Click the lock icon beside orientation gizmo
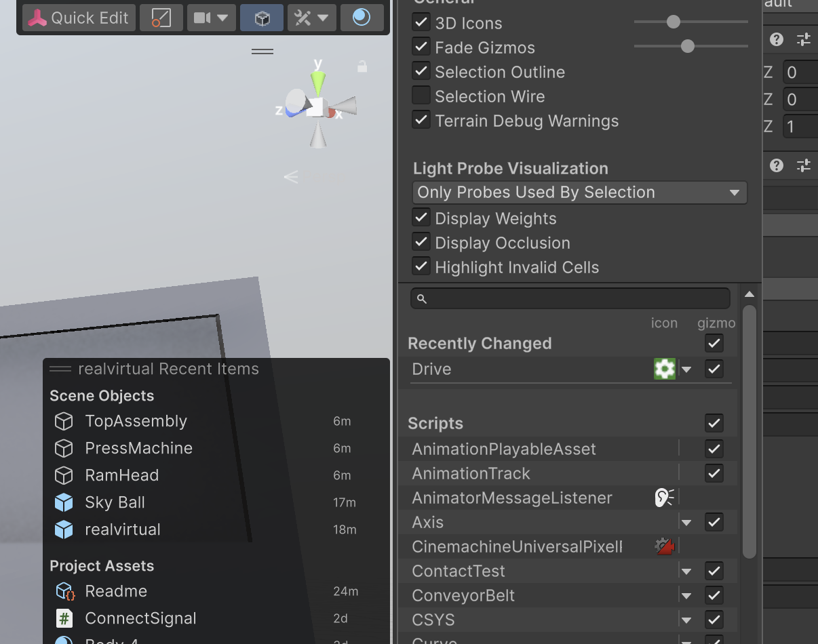Viewport: 818px width, 644px height. coord(362,66)
